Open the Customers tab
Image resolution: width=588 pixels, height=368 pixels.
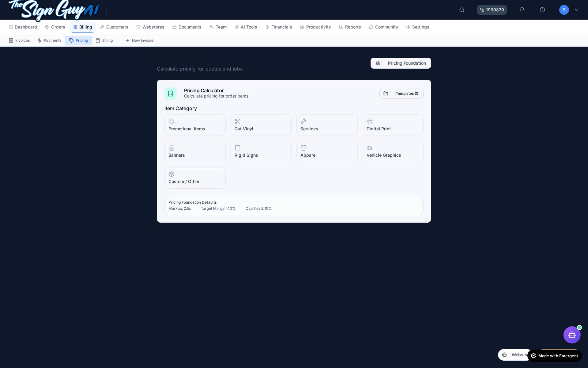tap(114, 27)
